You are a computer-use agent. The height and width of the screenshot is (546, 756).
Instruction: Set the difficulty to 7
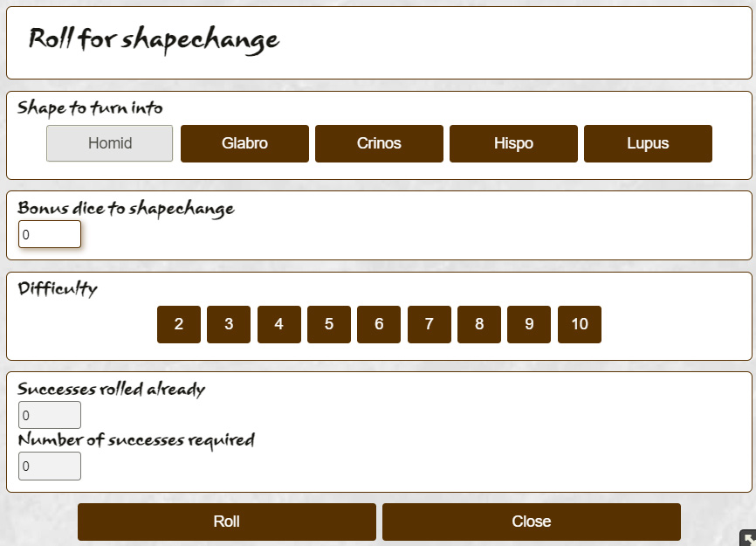coord(430,324)
